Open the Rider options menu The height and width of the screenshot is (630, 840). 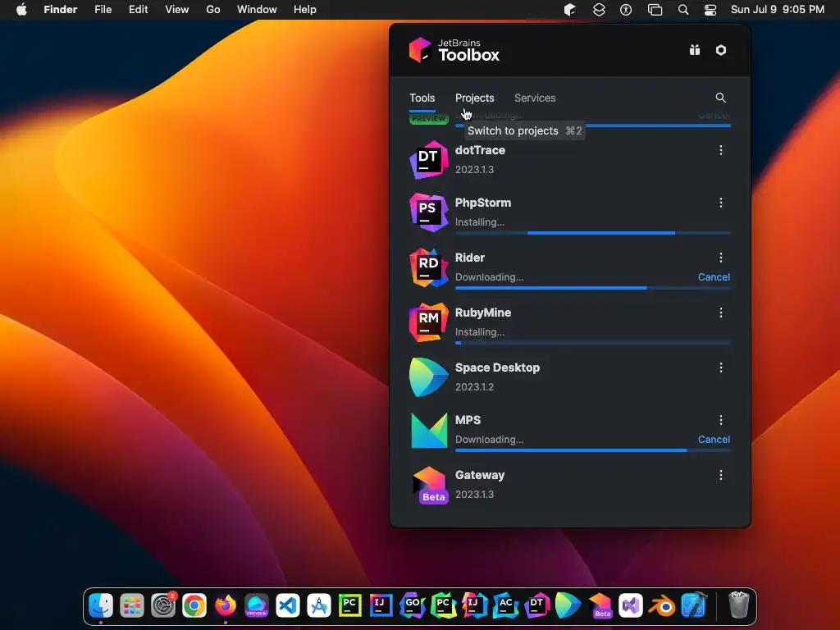tap(721, 258)
